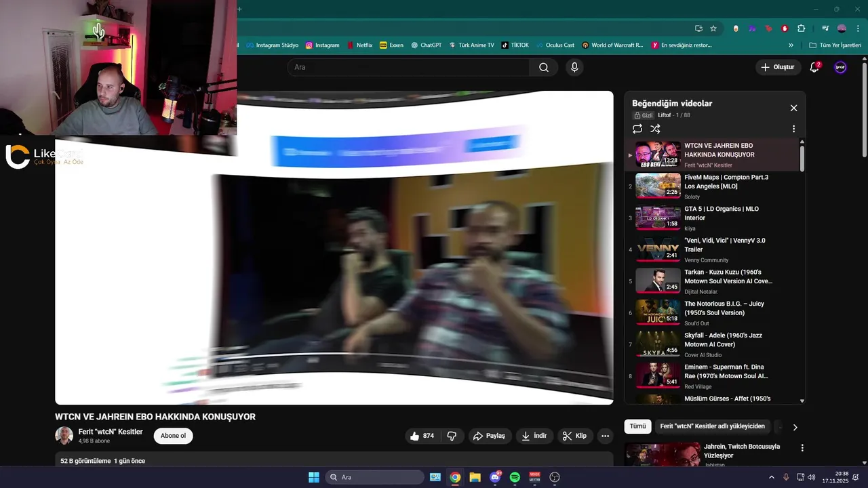This screenshot has height=488, width=868.
Task: Open the Exxen bookmark
Action: click(x=391, y=45)
